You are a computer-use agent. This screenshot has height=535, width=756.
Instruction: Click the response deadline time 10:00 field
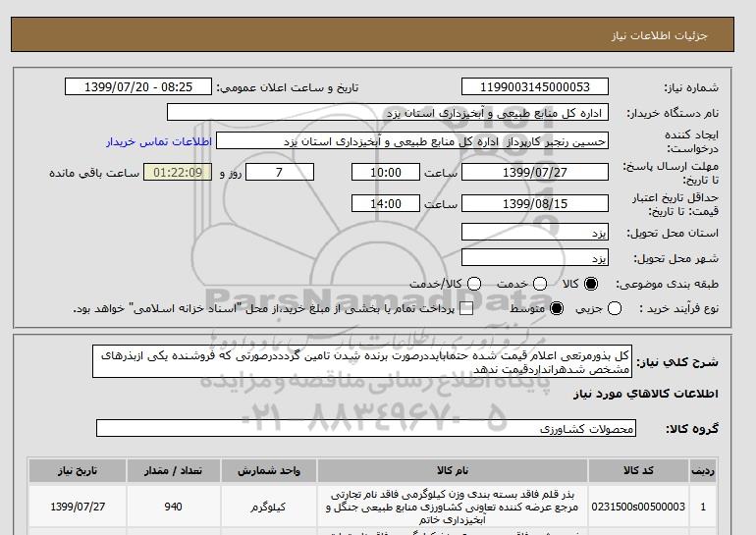(386, 172)
